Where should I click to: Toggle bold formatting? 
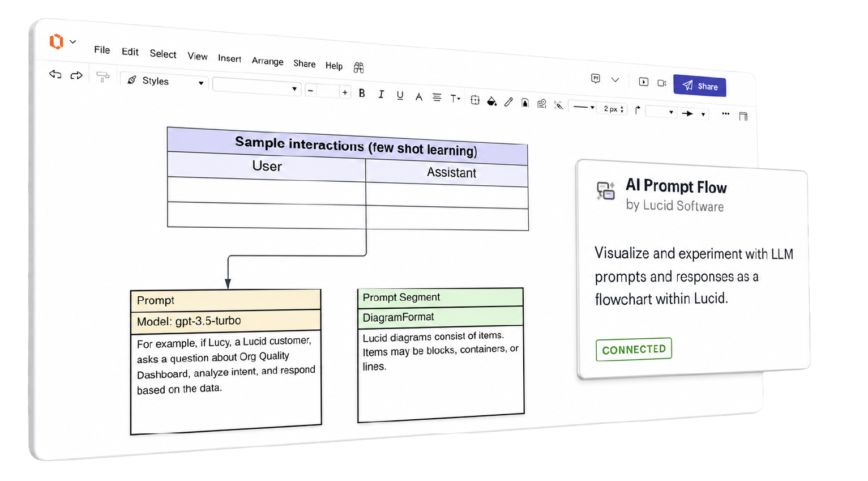362,93
